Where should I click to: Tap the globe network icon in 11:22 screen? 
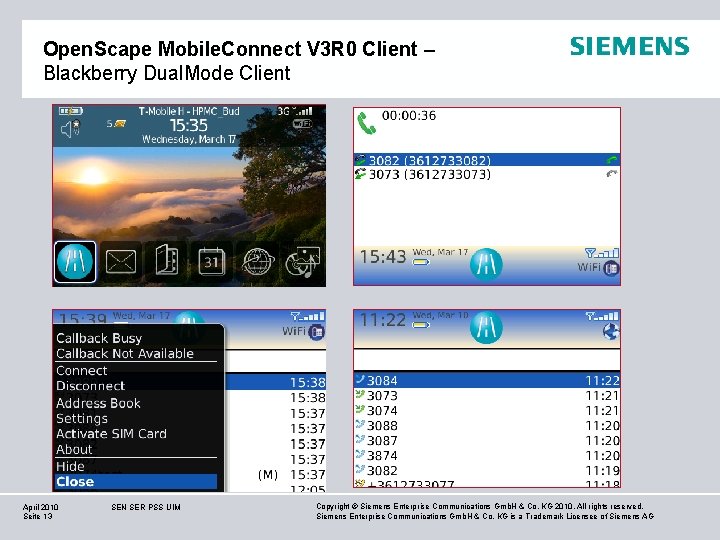click(611, 332)
